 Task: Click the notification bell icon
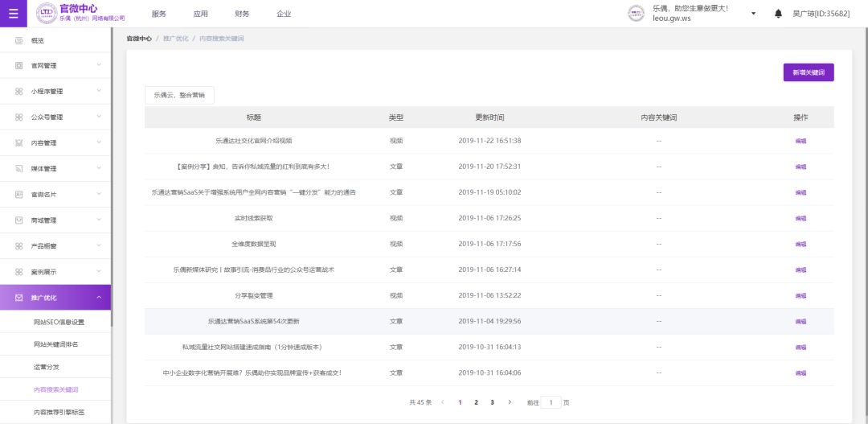[778, 14]
